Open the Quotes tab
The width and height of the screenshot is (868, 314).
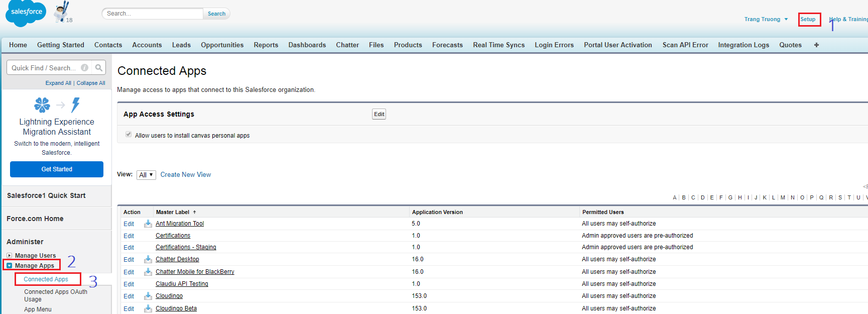point(790,45)
